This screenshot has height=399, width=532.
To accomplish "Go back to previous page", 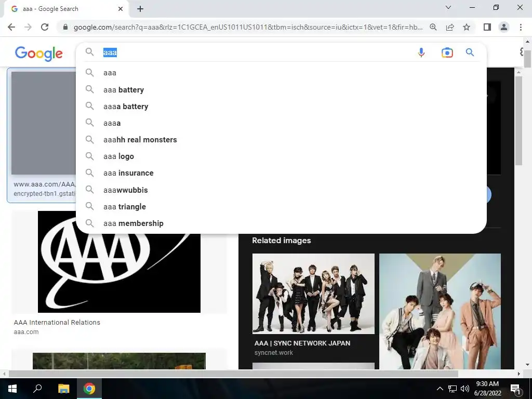I will pyautogui.click(x=11, y=27).
